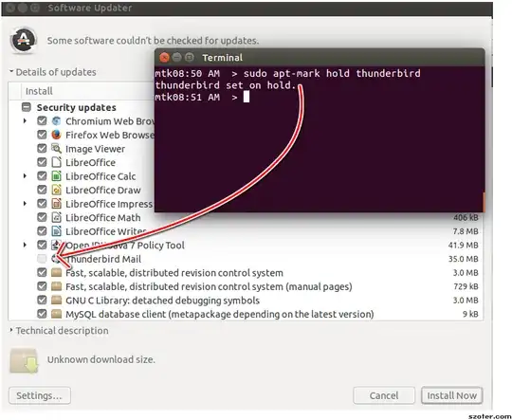Image resolution: width=512 pixels, height=420 pixels.
Task: Close the Terminal window
Action: pyautogui.click(x=164, y=58)
